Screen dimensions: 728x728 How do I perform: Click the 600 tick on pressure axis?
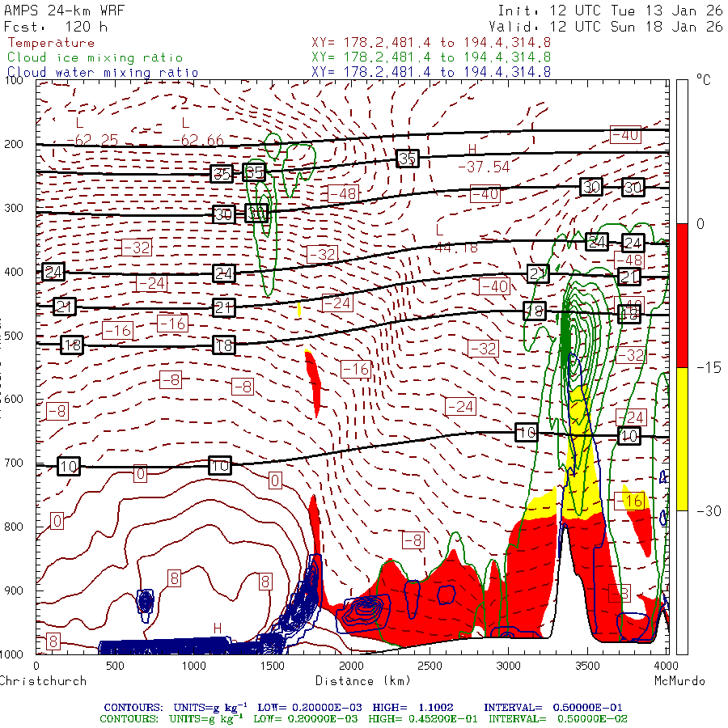point(14,399)
